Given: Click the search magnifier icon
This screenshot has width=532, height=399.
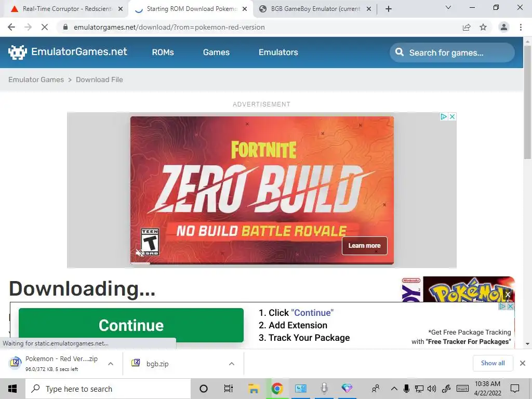Looking at the screenshot, I should tap(400, 52).
